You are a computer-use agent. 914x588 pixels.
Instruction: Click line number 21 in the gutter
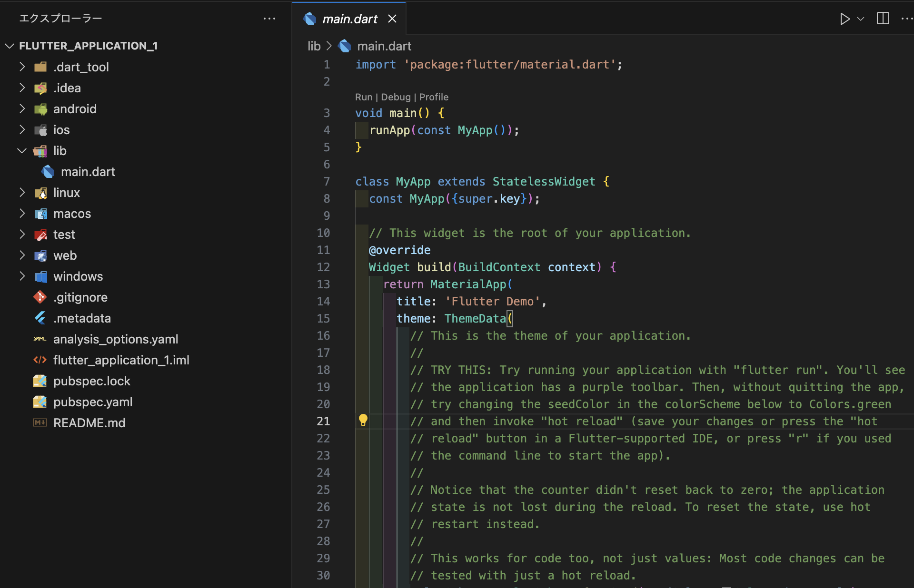point(324,421)
